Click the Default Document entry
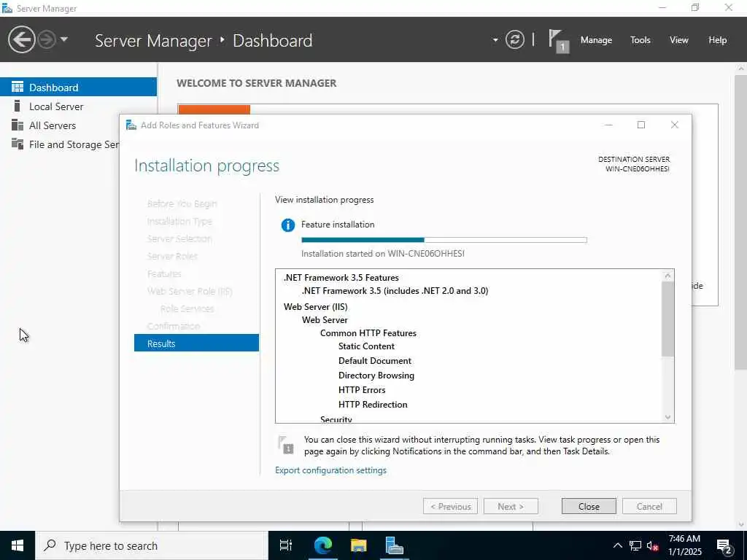747x560 pixels. 374,360
